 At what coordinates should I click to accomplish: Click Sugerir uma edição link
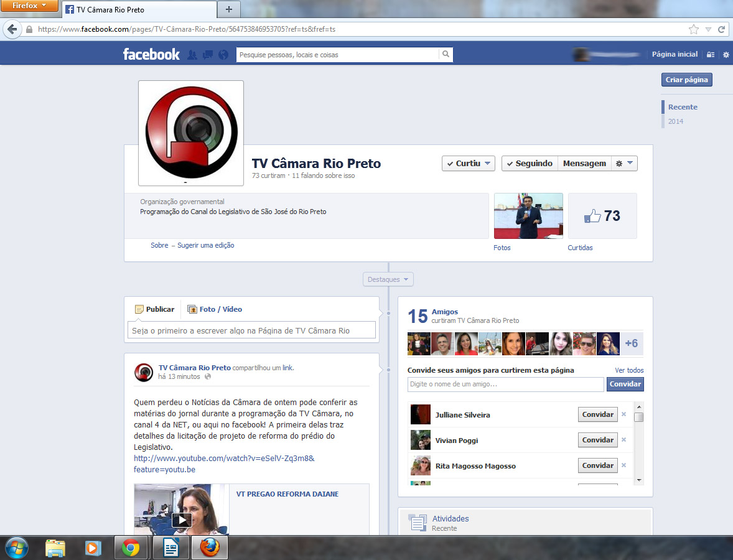tap(206, 245)
